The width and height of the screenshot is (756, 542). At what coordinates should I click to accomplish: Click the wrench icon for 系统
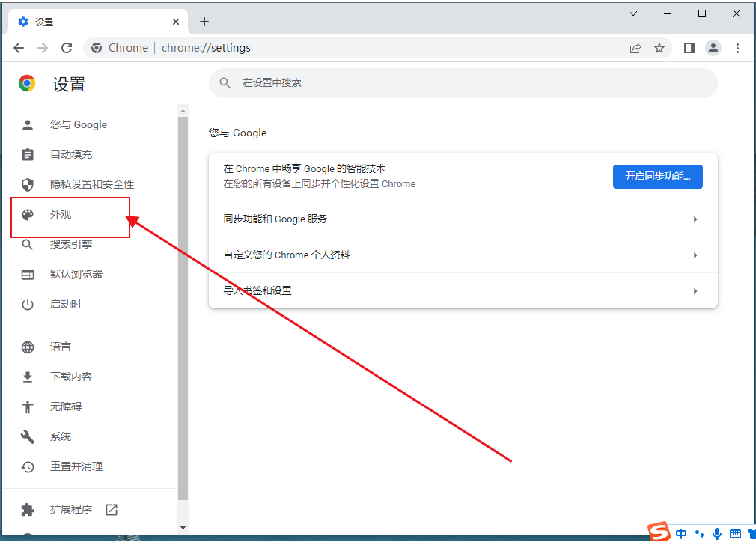click(x=28, y=437)
